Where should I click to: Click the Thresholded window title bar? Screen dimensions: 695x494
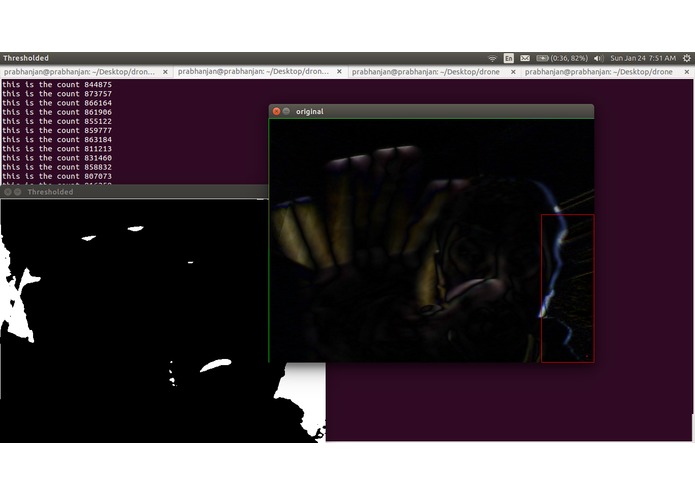pyautogui.click(x=134, y=192)
